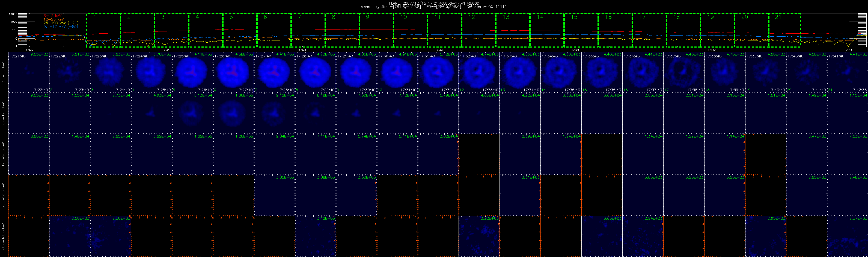
Task: Open the 50.0-100.0 keV image with peak 2.37E+03
Action: [848, 236]
